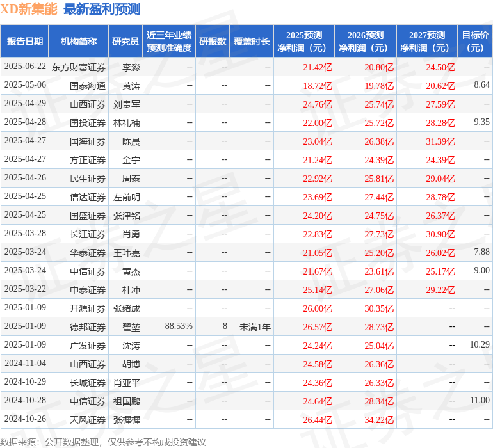Screen dimensions: 493x448
Task: Select 东方财富证券 institution cell
Action: 79,67
